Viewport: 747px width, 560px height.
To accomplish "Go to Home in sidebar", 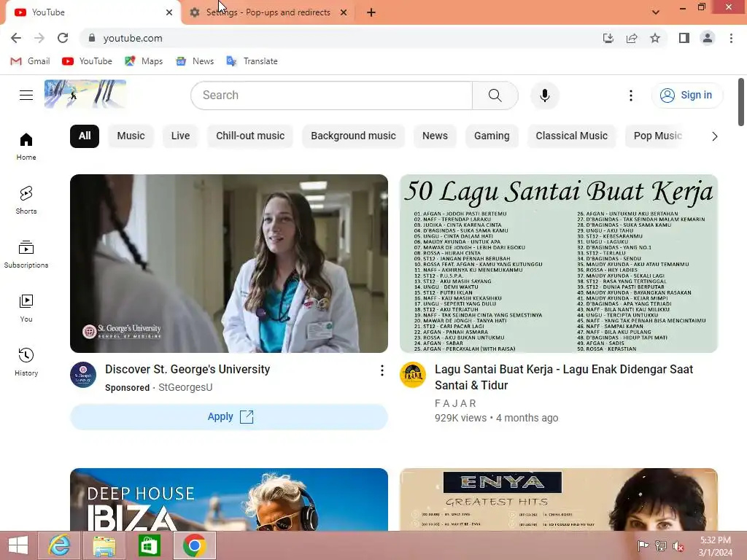I will point(26,147).
